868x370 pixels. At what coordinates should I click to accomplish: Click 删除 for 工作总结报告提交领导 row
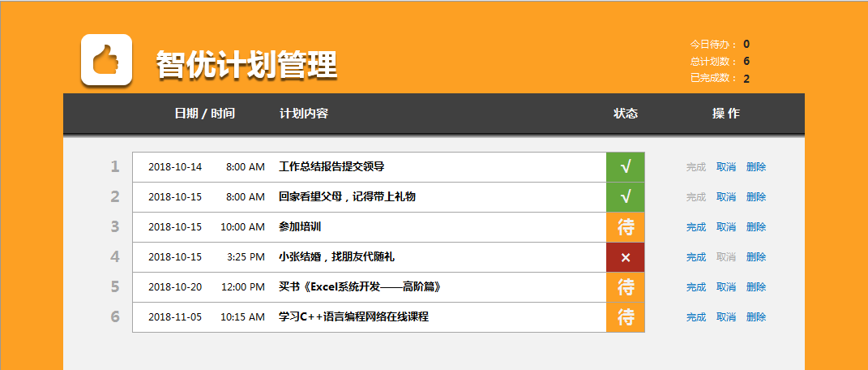click(756, 166)
